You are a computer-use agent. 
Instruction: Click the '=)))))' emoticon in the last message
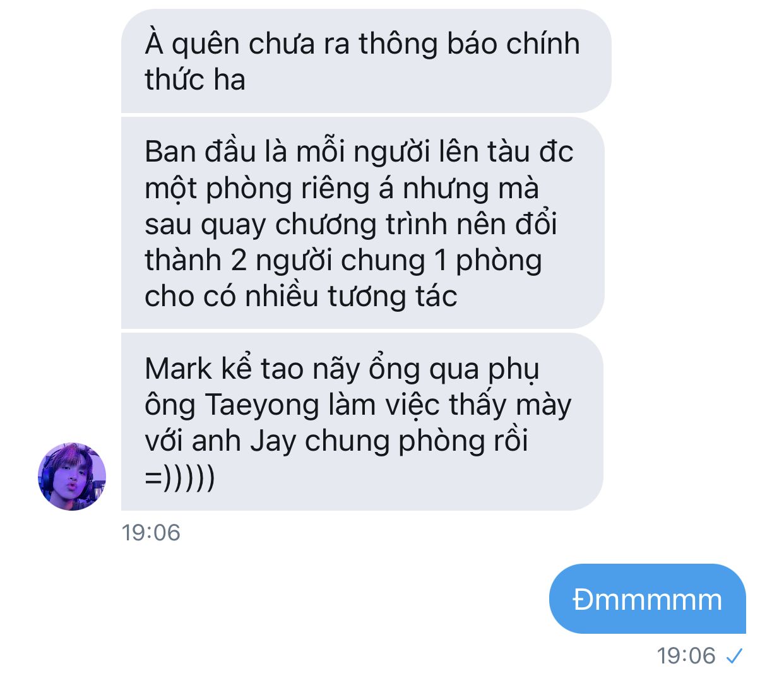coord(180,477)
